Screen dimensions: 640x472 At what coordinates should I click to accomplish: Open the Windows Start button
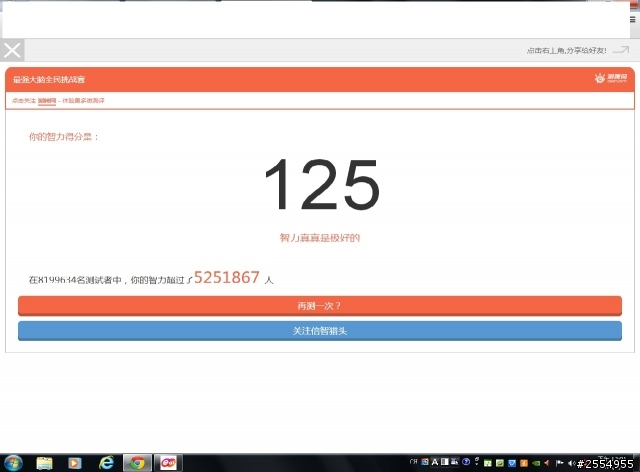13,463
